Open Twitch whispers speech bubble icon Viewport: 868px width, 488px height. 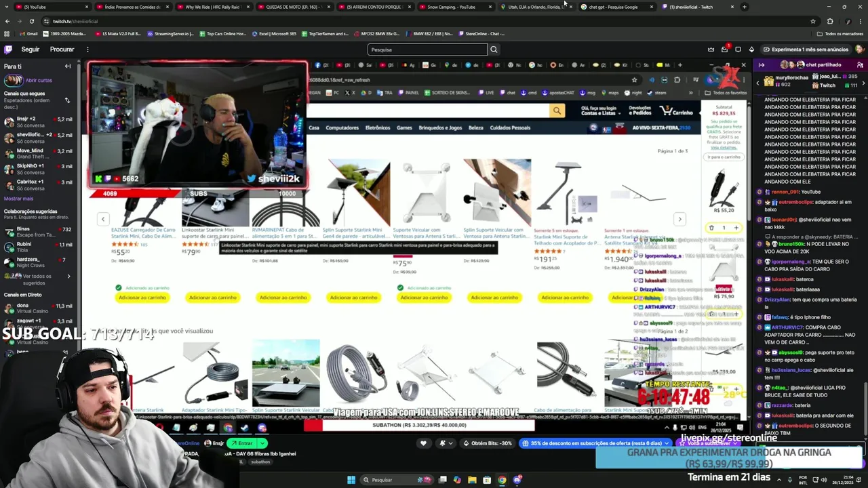coord(738,49)
